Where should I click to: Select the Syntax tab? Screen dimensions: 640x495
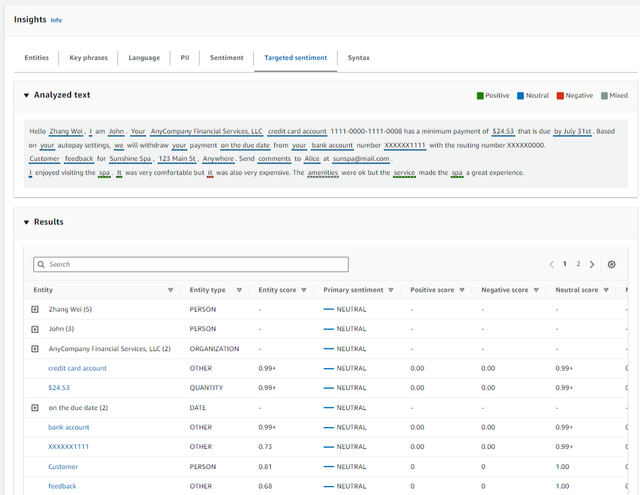point(358,58)
